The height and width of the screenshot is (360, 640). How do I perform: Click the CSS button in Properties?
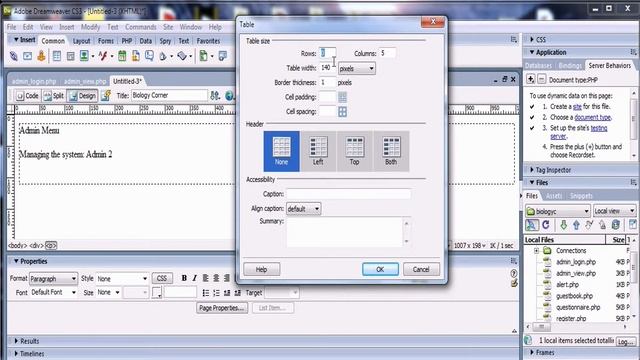[x=162, y=278]
